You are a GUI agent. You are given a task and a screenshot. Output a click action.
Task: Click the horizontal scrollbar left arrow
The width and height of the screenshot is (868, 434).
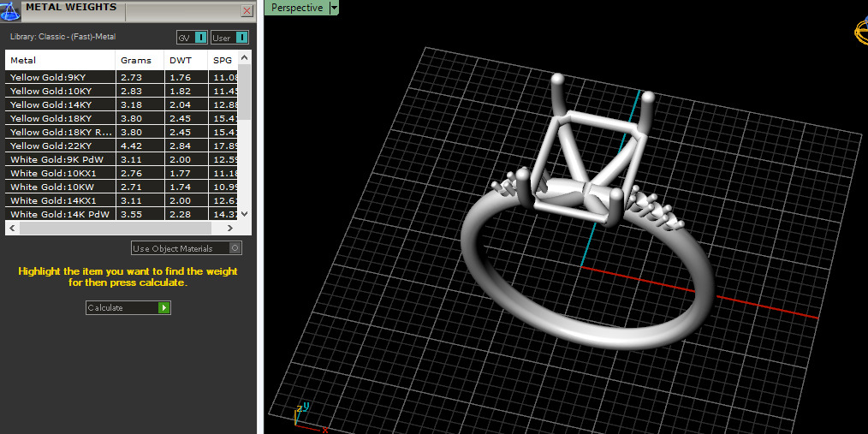[x=12, y=228]
